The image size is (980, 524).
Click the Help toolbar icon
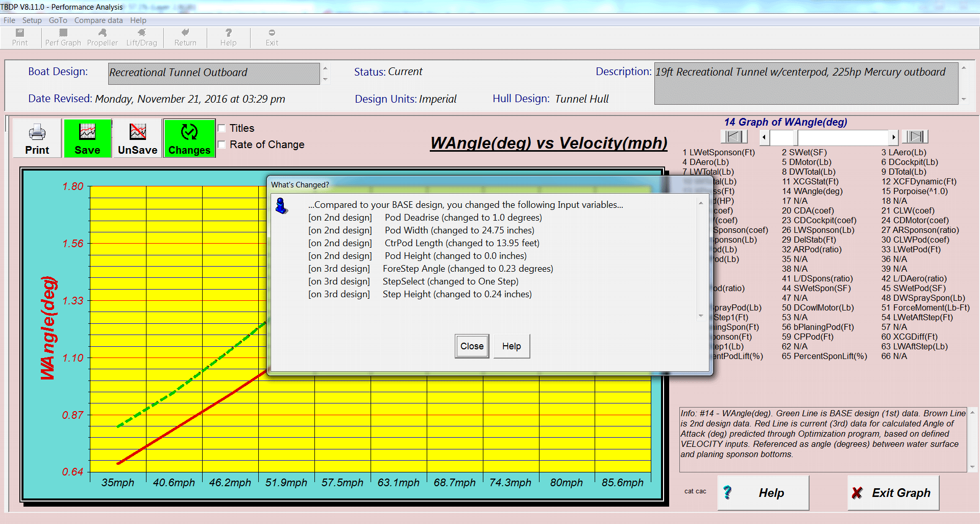tap(228, 38)
